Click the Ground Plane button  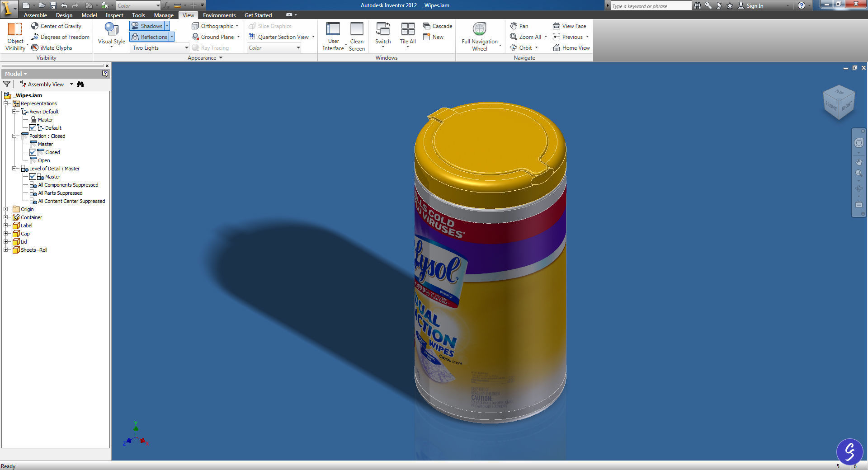[213, 37]
